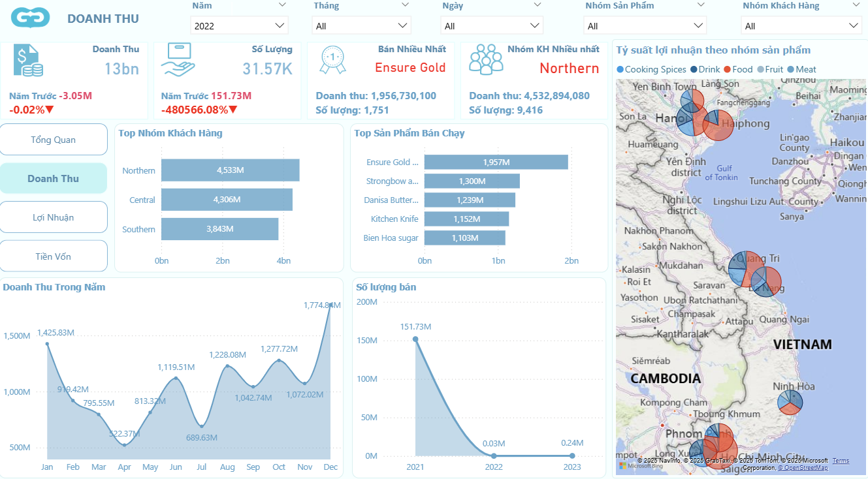This screenshot has height=479, width=868.
Task: Select the Drink legend swatch
Action: pyautogui.click(x=694, y=69)
